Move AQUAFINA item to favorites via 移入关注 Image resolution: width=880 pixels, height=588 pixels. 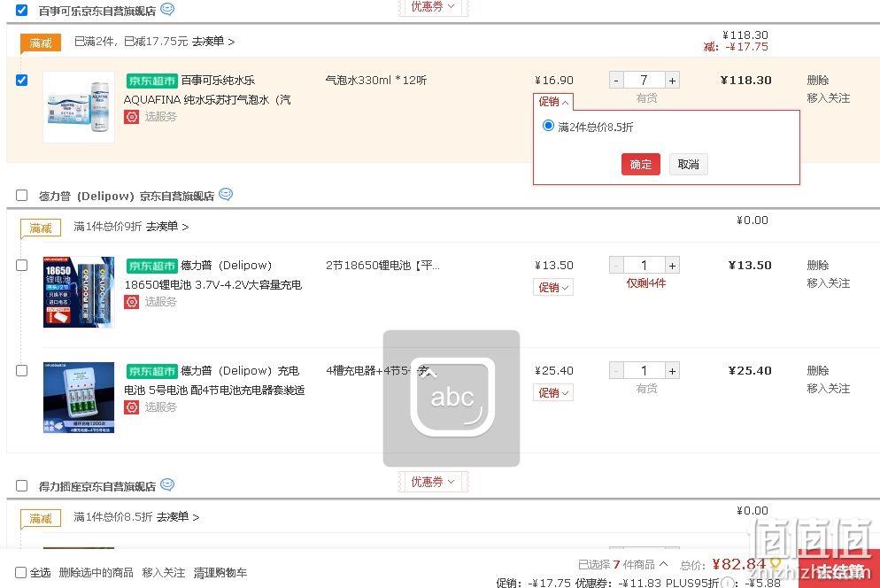829,98
